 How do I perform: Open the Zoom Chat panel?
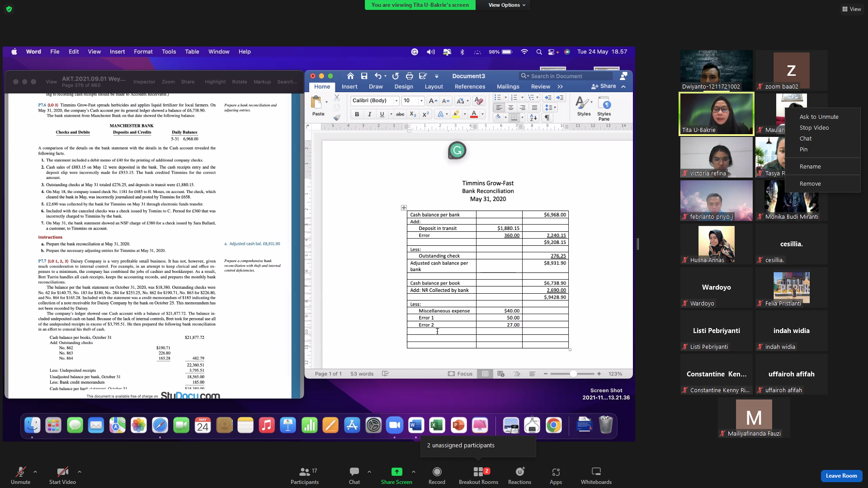(354, 475)
